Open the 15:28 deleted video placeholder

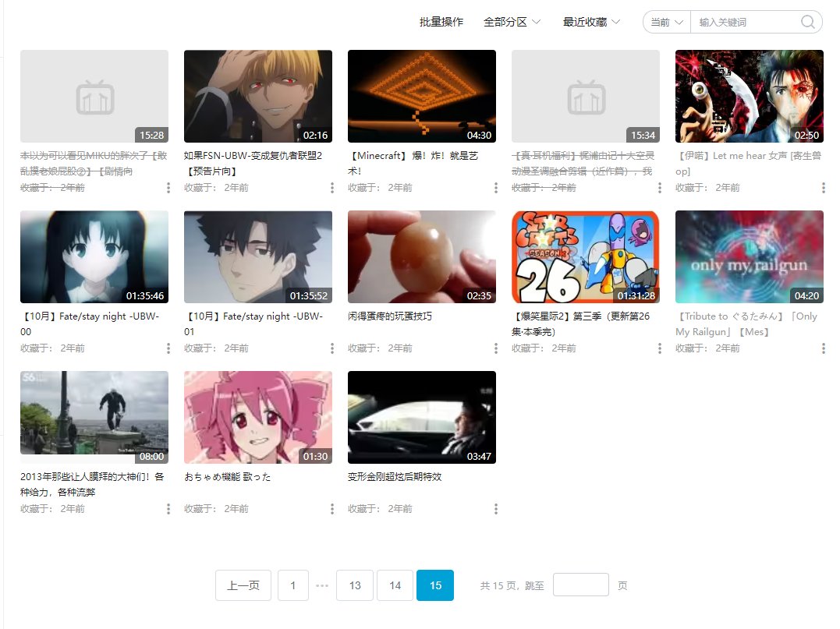tap(94, 97)
